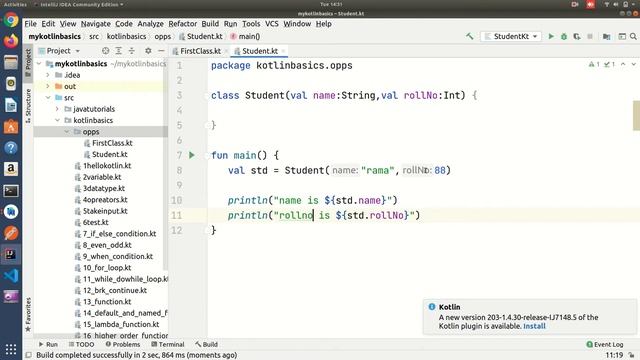Open Help app from the dock
Image resolution: width=640 pixels, height=360 pixels.
(x=11, y=147)
